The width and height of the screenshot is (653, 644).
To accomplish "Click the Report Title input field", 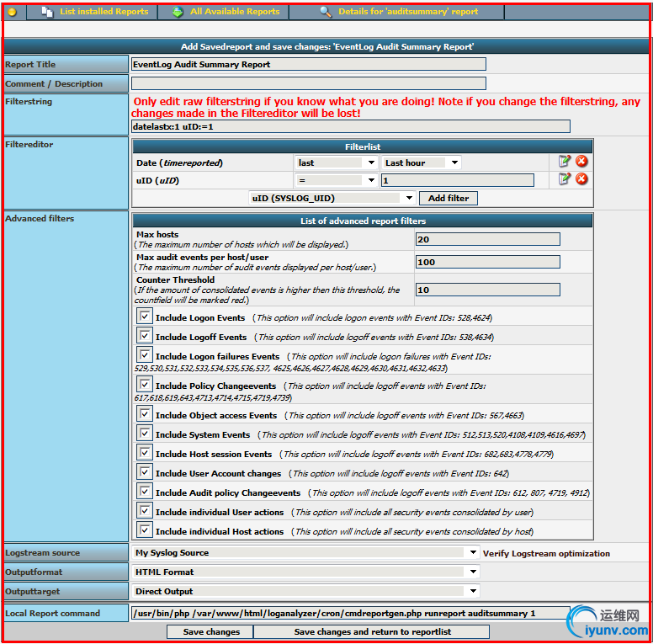I will point(309,64).
